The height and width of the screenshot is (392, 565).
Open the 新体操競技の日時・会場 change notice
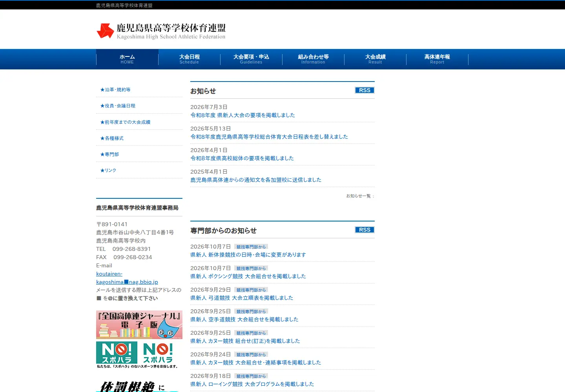[248, 255]
